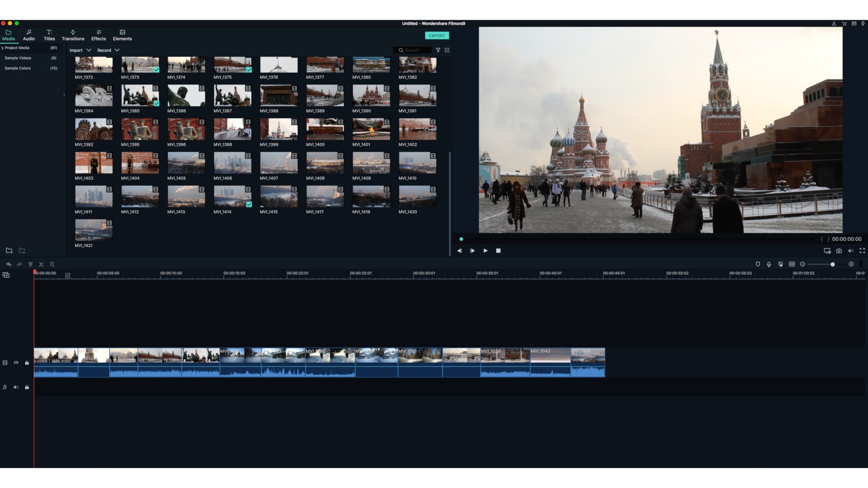Select MVI_1039 clip on timeline
This screenshot has width=868, height=488.
point(505,362)
